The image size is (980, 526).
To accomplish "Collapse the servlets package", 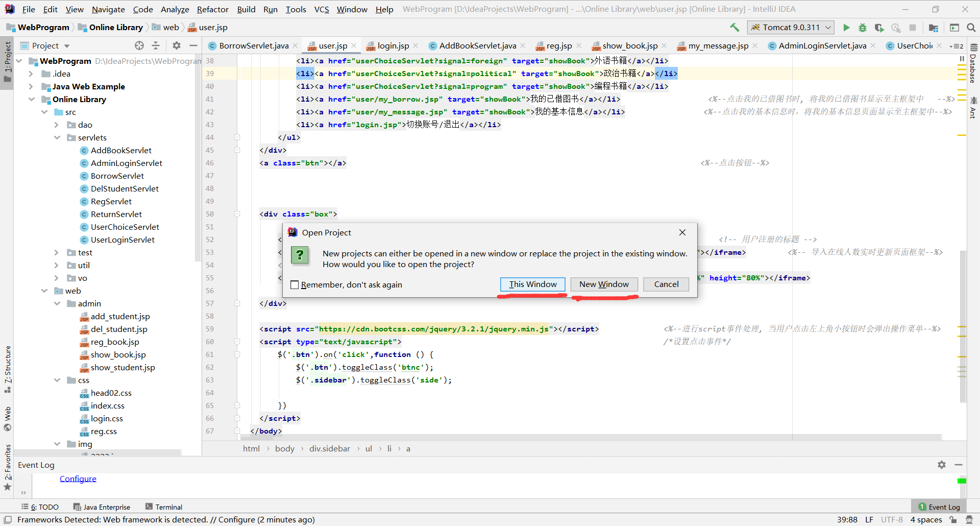I will click(x=57, y=137).
